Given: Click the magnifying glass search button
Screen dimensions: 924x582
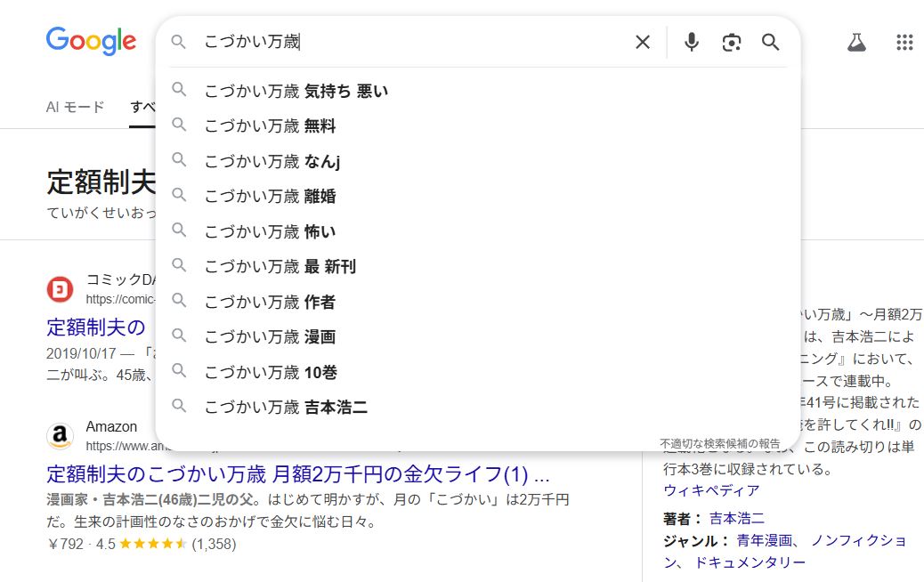Looking at the screenshot, I should [x=771, y=42].
